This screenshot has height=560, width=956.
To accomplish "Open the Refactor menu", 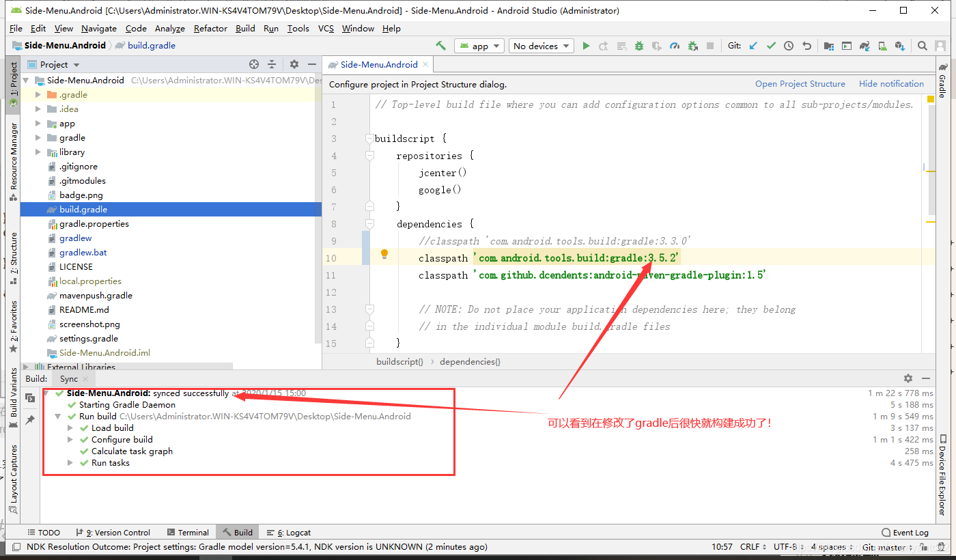I will pos(210,29).
